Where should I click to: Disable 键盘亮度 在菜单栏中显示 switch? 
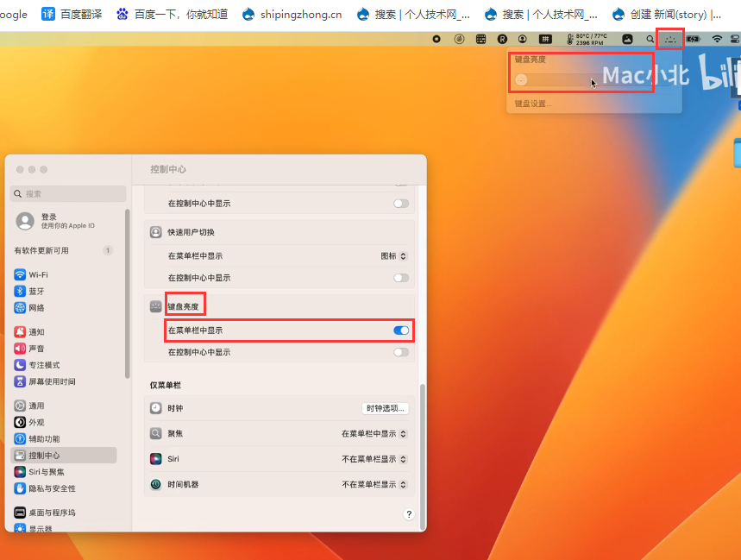click(x=401, y=330)
